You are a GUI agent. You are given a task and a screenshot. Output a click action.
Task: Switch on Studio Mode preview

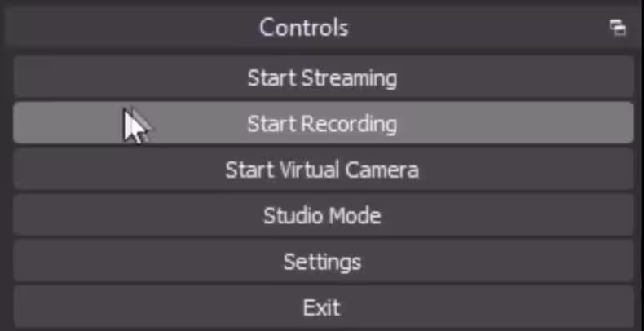point(323,216)
